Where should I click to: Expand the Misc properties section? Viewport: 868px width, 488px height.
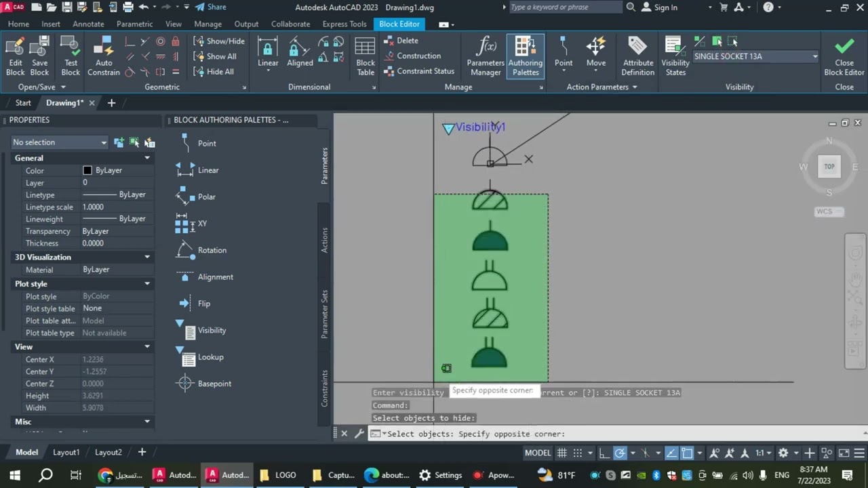tap(147, 422)
